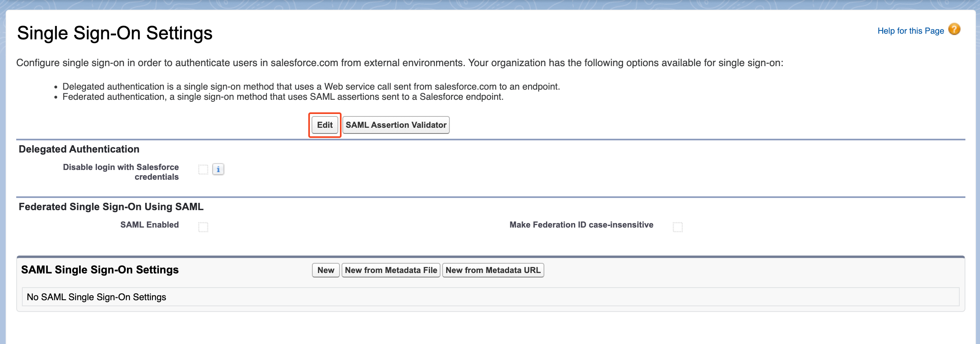Viewport: 980px width, 344px height.
Task: Click the Edit button
Action: [325, 125]
